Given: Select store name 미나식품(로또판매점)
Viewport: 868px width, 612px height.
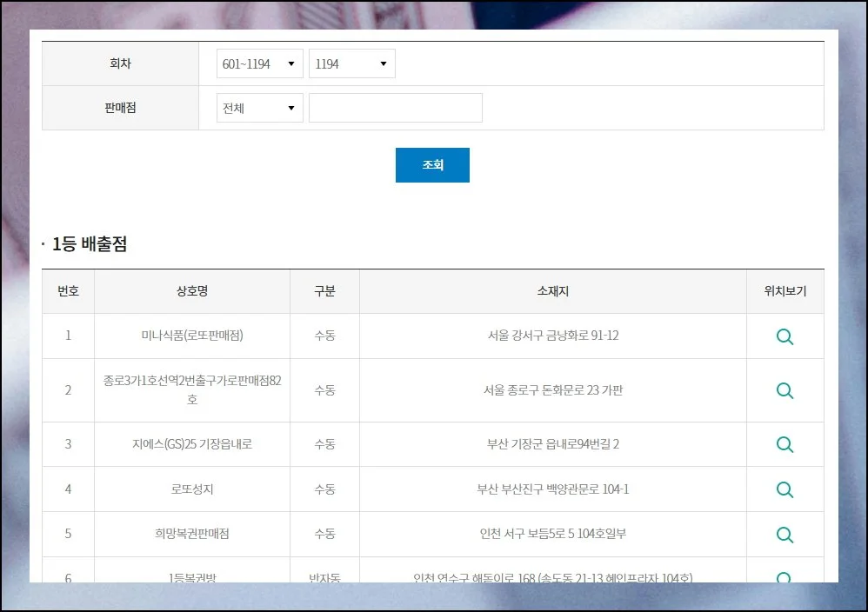Looking at the screenshot, I should [191, 336].
